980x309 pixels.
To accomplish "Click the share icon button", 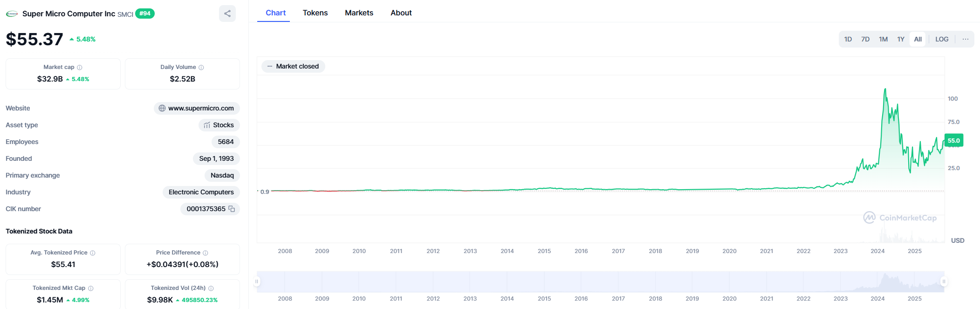I will click(227, 14).
